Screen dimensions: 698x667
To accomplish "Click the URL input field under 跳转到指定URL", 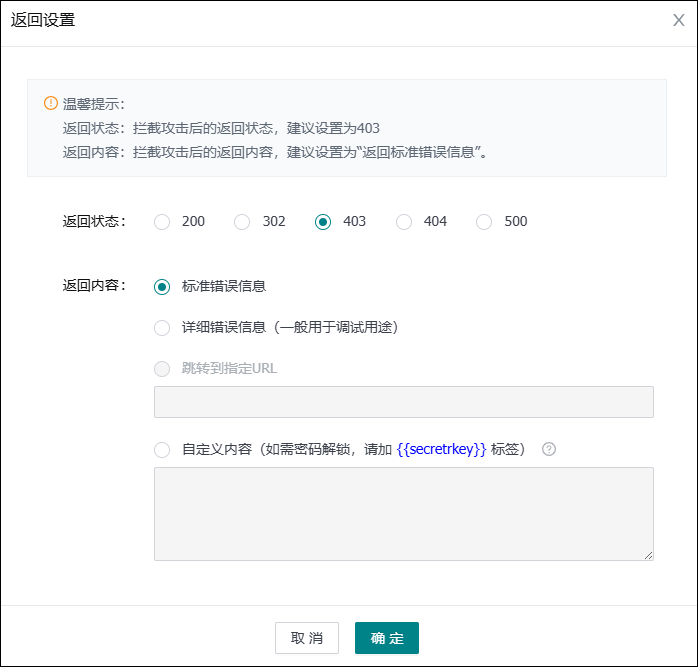I will (404, 402).
